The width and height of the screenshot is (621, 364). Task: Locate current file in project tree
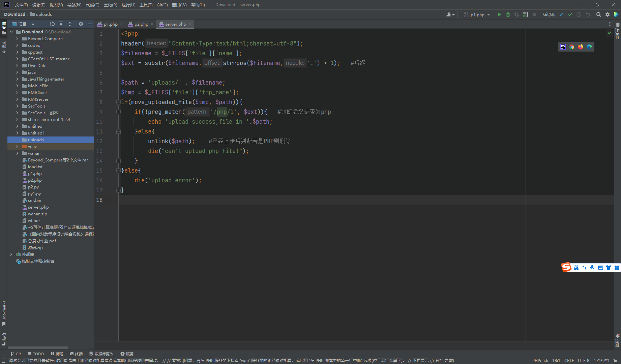[52, 24]
